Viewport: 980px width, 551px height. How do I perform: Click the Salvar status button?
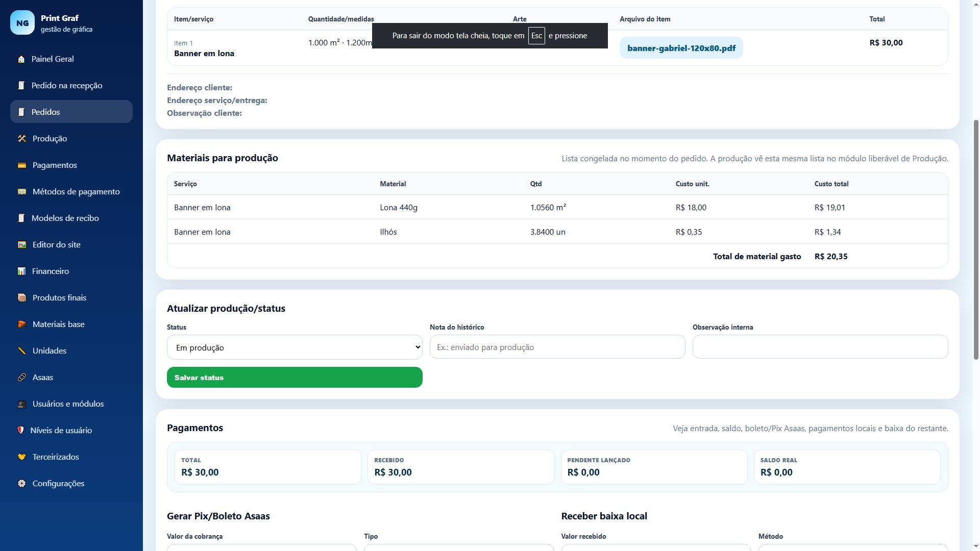click(295, 378)
